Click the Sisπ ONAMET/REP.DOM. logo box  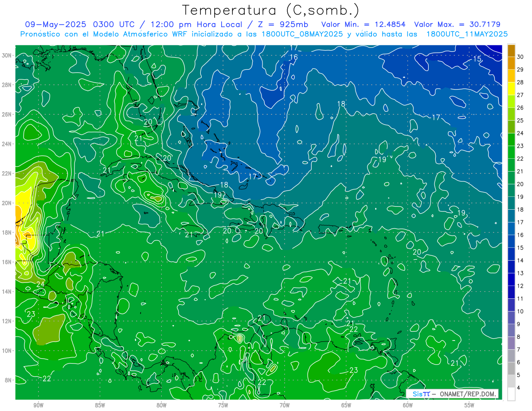point(453,394)
